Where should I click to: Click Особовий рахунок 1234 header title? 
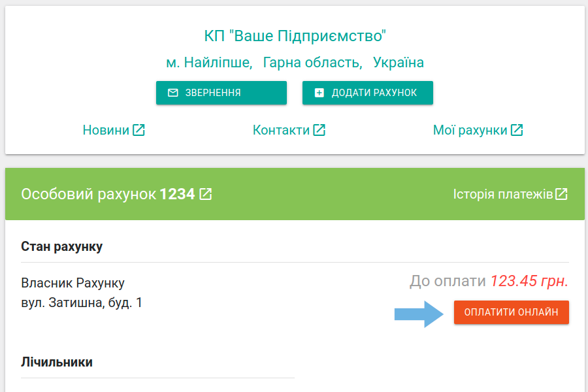(x=108, y=194)
